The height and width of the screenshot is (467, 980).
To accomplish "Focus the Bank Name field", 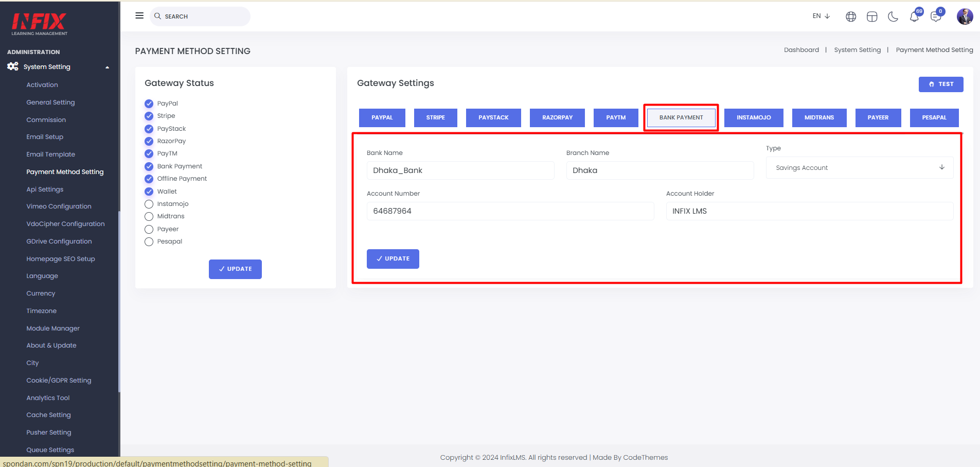I will [x=460, y=170].
